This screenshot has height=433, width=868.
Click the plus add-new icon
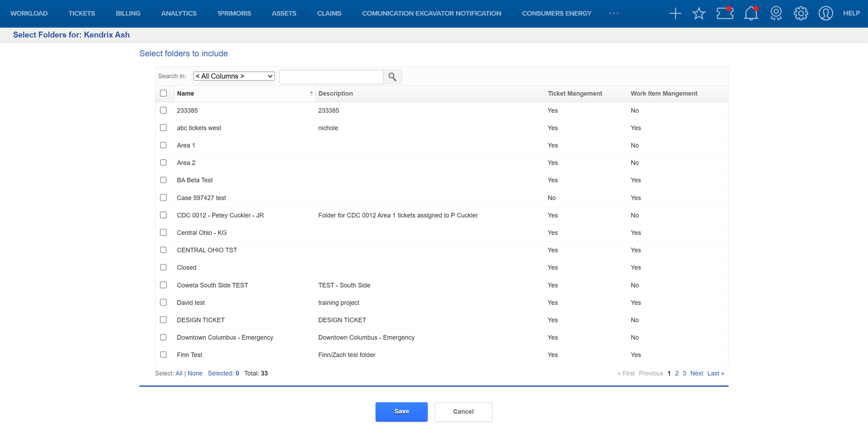pyautogui.click(x=675, y=14)
